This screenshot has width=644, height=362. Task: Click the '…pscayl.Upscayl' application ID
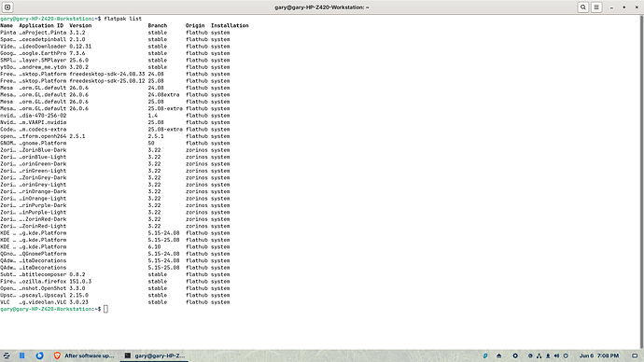(x=42, y=295)
